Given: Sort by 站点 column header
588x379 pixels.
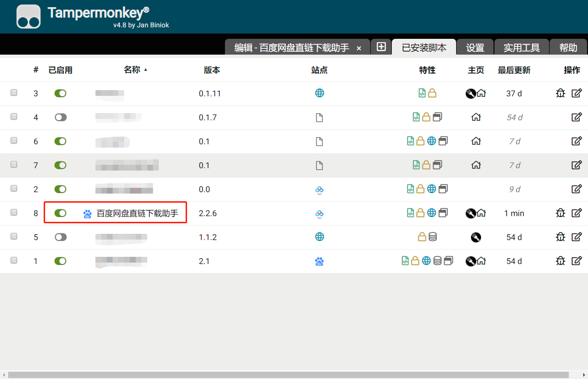Looking at the screenshot, I should coord(319,70).
